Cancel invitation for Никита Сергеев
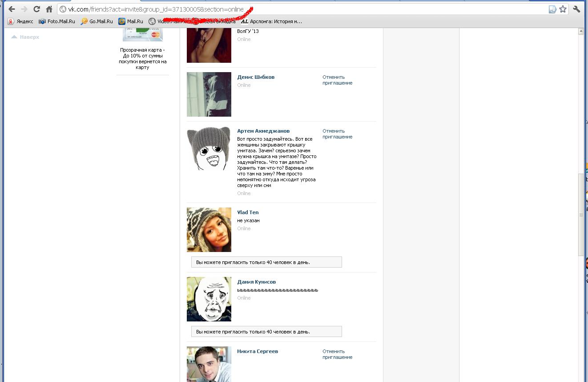 point(337,354)
